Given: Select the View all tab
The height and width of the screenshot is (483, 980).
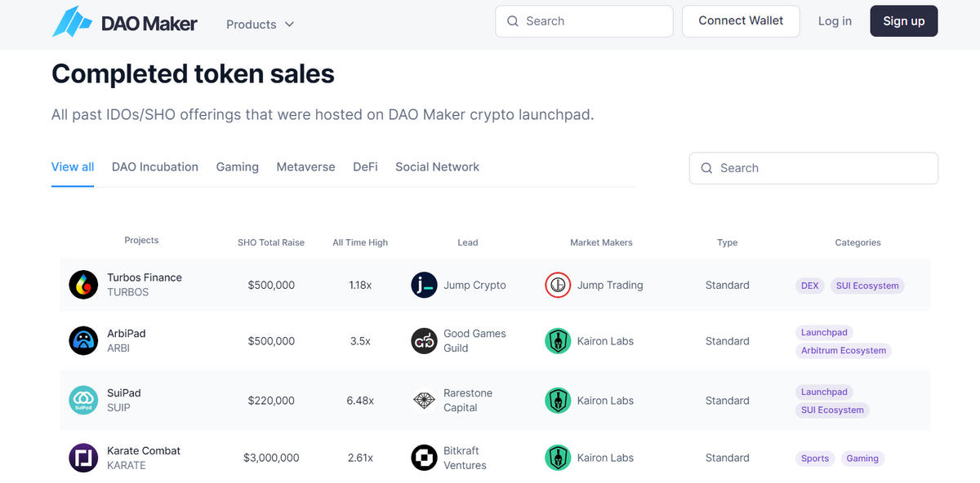Looking at the screenshot, I should click(73, 167).
